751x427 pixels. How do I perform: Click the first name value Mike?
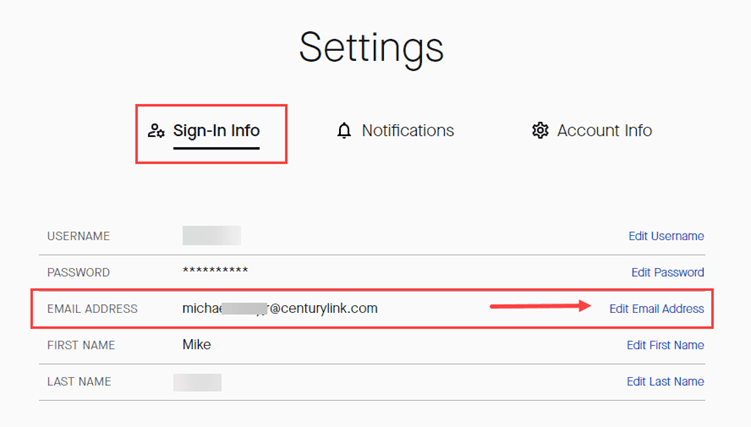196,345
